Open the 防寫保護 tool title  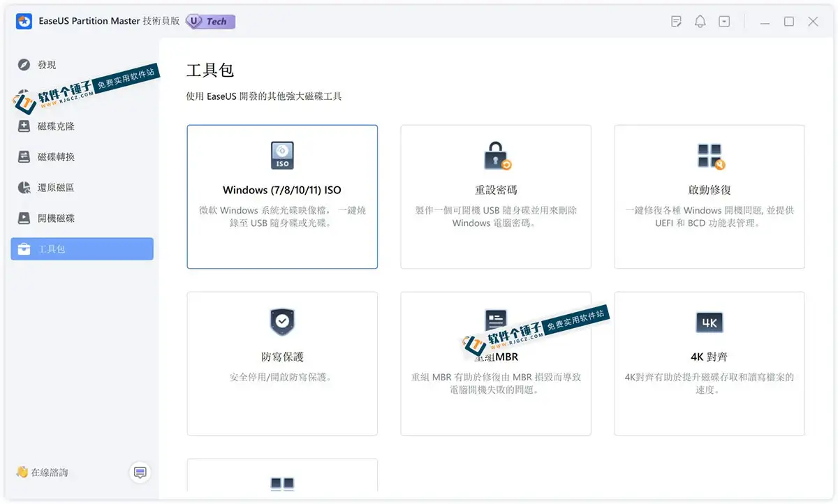click(282, 357)
